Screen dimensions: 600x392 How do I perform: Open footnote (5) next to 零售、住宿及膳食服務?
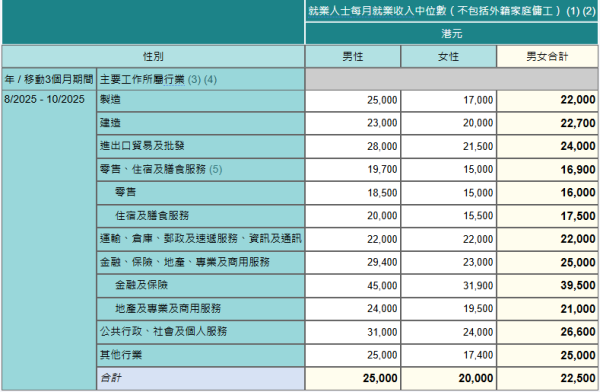click(x=215, y=169)
